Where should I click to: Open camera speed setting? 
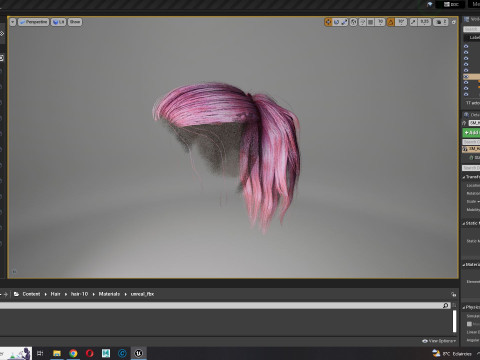[x=441, y=22]
